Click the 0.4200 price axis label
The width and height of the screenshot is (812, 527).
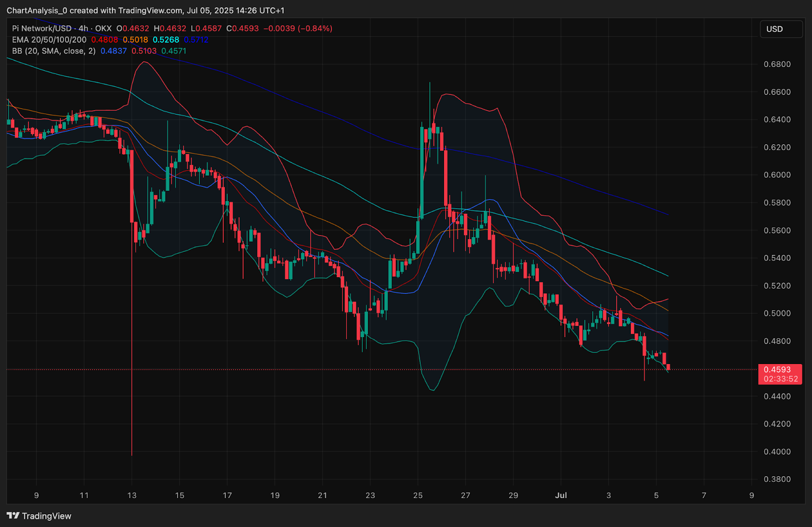pyautogui.click(x=777, y=424)
